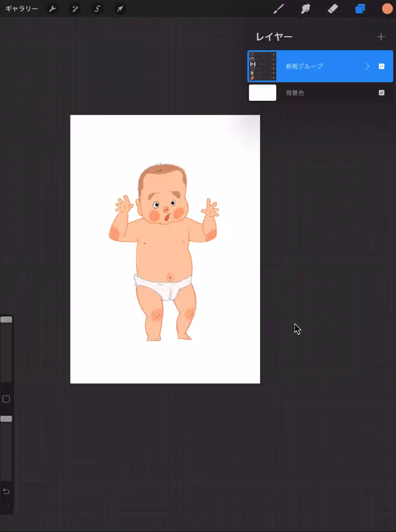
Task: Open the white 背景色 layer thumbnail
Action: [x=263, y=93]
